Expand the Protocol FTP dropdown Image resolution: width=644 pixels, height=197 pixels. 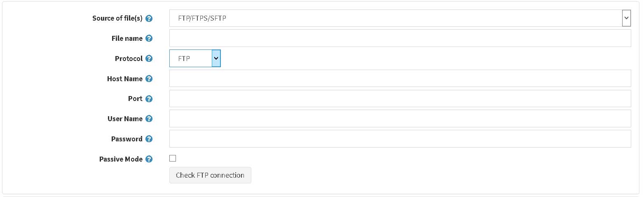coord(195,59)
